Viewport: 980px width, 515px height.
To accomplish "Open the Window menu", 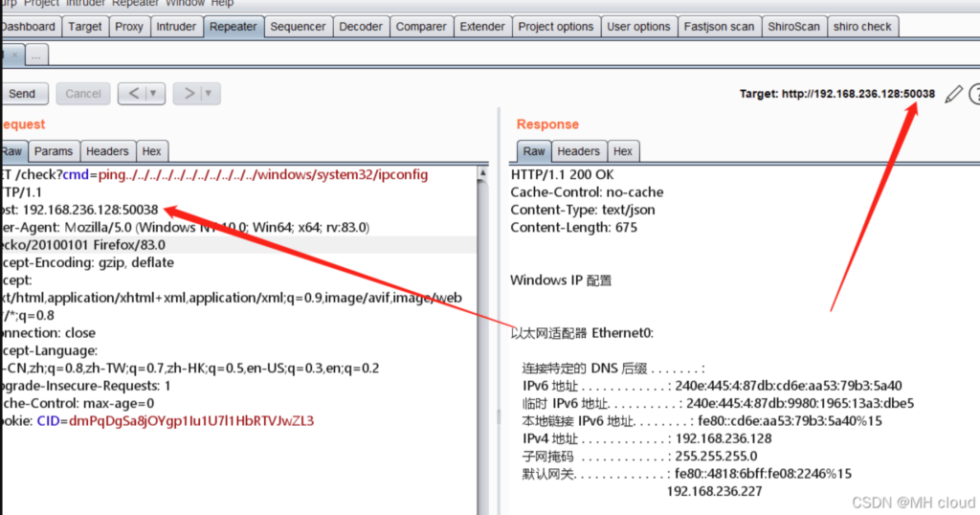I will tap(185, 3).
